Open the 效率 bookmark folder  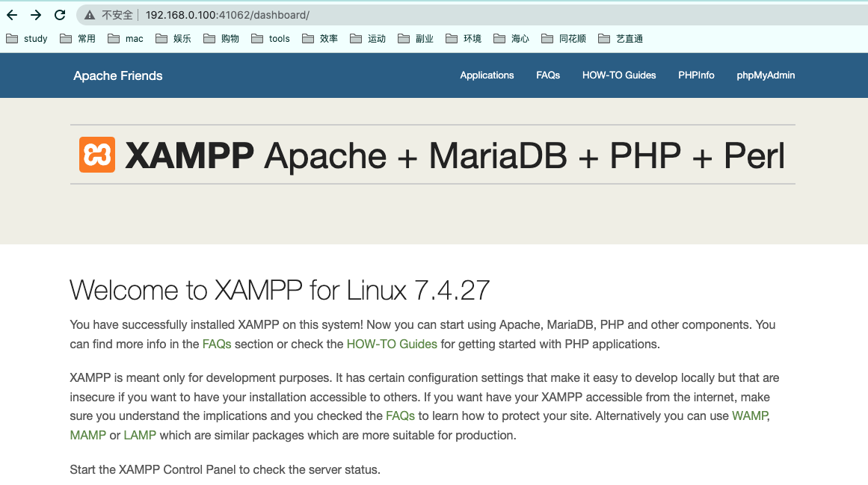pyautogui.click(x=320, y=39)
